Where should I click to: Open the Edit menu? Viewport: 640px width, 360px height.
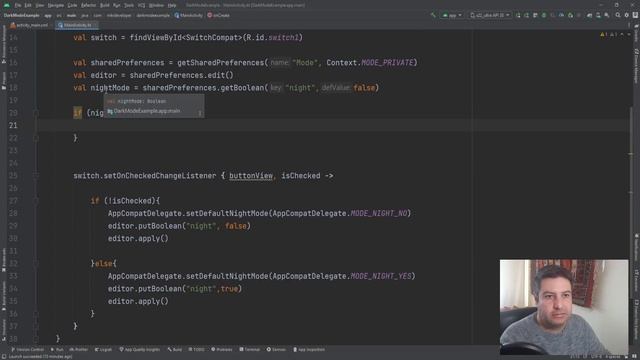pyautogui.click(x=28, y=5)
